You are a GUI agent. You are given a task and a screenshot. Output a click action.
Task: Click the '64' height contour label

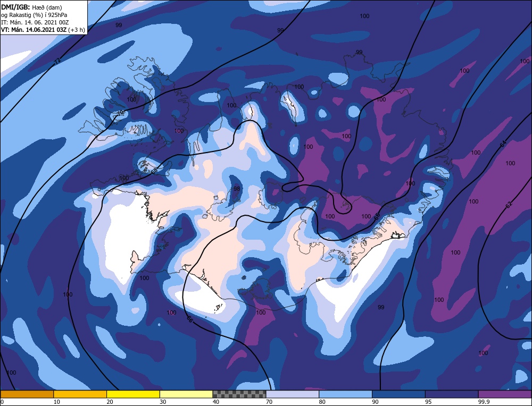point(503,143)
